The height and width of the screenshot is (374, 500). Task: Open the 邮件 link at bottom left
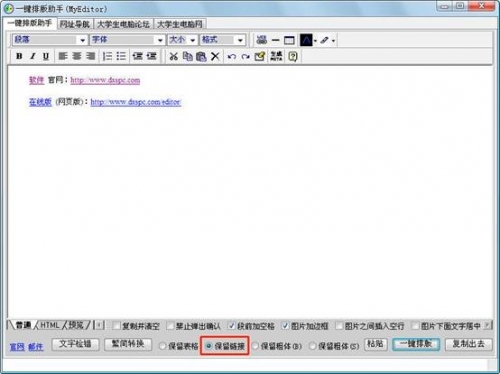tap(35, 347)
